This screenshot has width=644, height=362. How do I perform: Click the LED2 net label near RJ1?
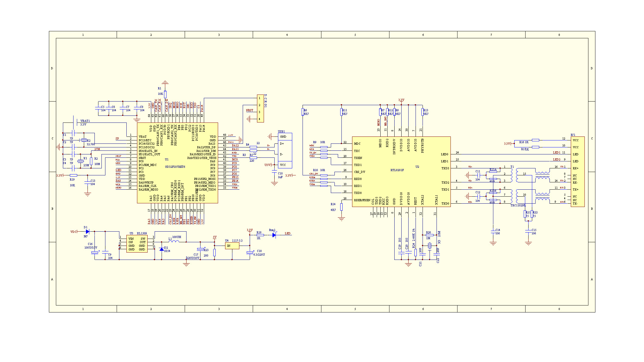coord(557,159)
